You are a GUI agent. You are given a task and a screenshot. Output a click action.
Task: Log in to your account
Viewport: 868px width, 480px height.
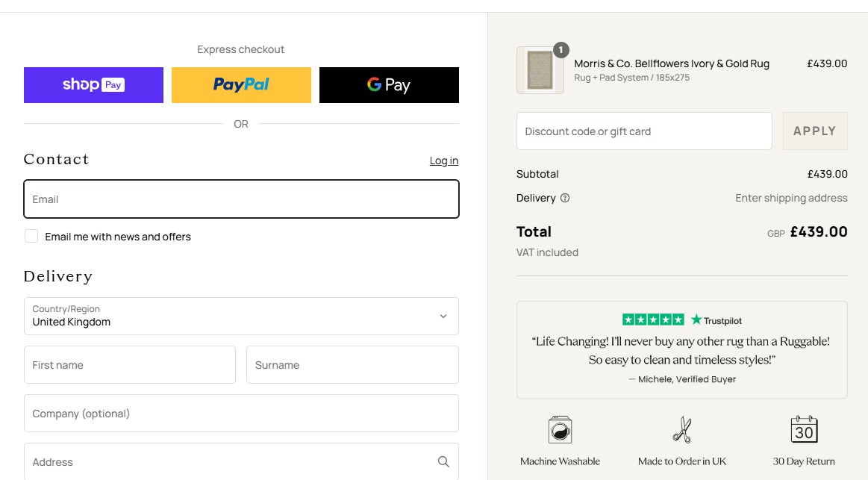click(x=443, y=160)
